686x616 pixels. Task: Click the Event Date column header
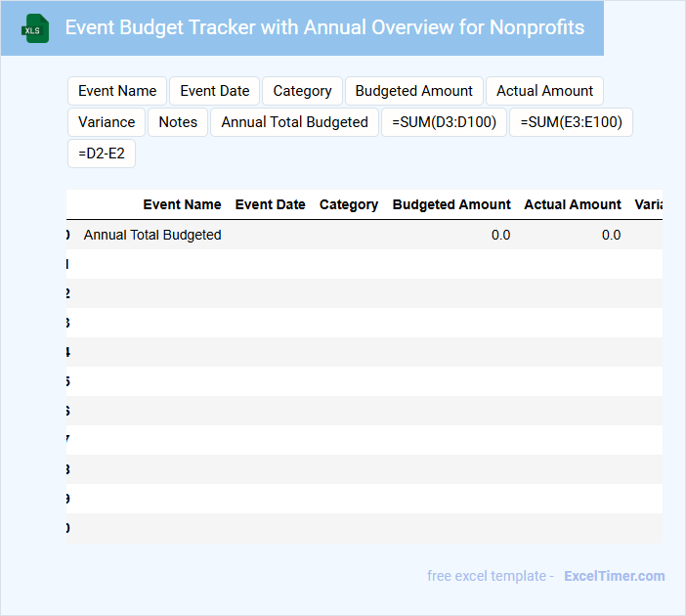(x=270, y=204)
